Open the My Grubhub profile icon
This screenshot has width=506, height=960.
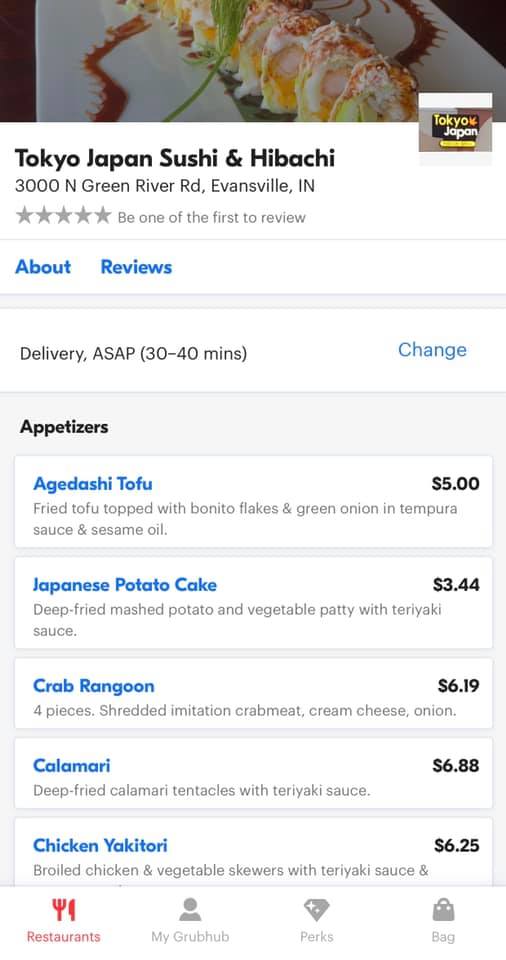coord(190,910)
